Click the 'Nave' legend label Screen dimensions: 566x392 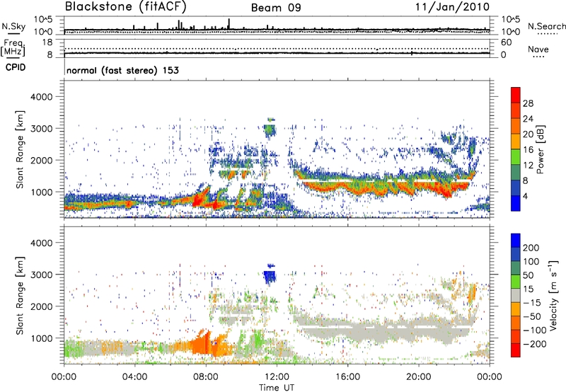(538, 50)
